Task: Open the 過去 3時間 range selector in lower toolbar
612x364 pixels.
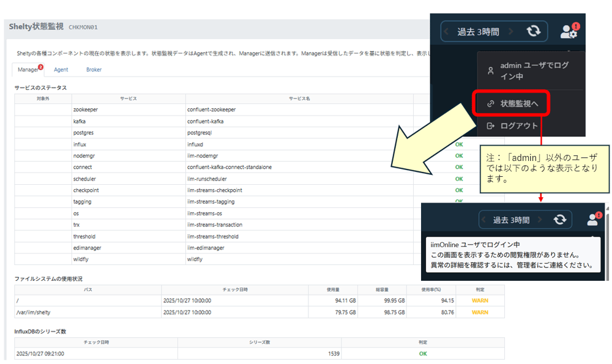Action: [511, 220]
